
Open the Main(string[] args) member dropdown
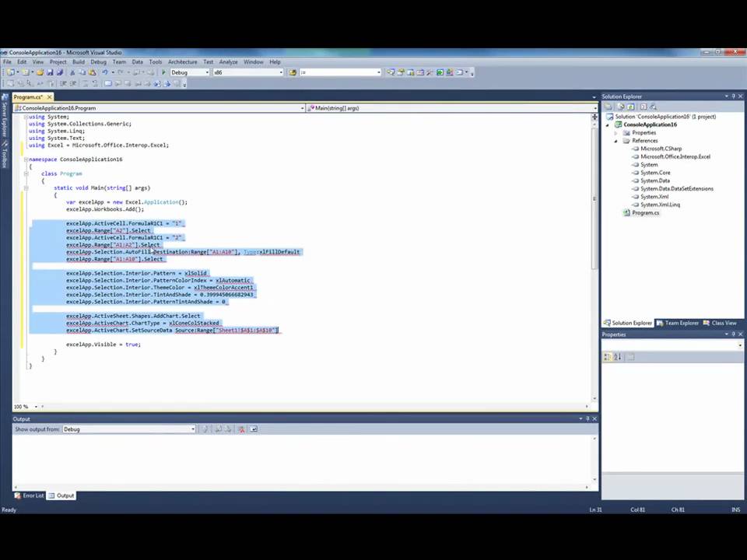pyautogui.click(x=594, y=108)
